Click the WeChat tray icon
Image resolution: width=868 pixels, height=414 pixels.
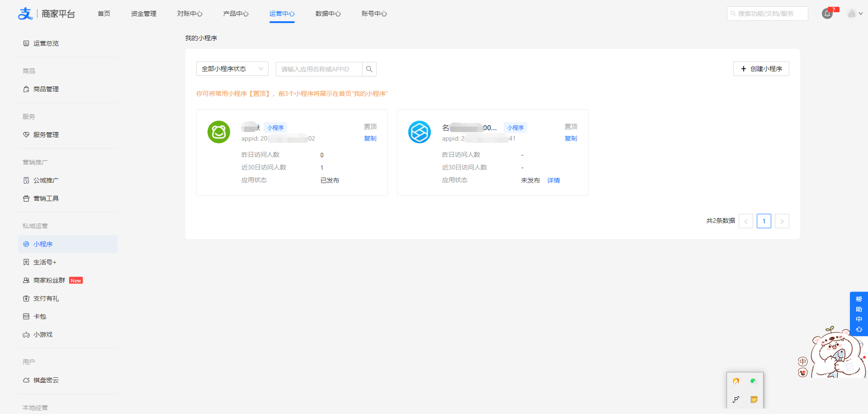point(754,381)
